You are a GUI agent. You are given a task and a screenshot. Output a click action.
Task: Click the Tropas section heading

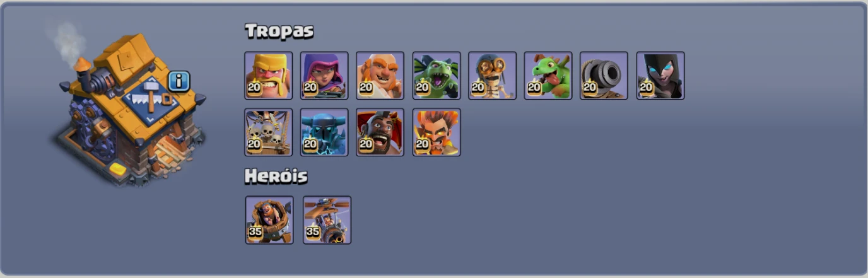[x=279, y=31]
